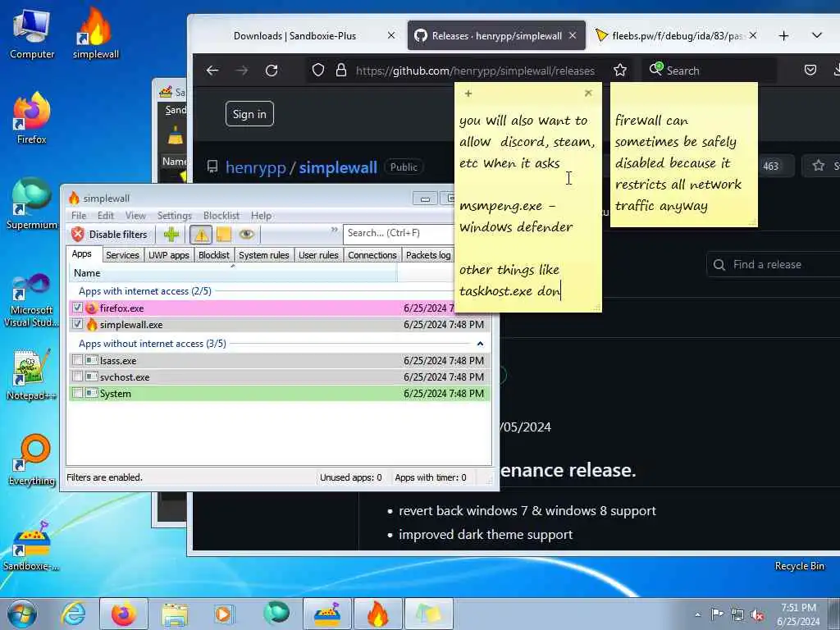Select the Apps tab
Screen dimensions: 840x630
pyautogui.click(x=81, y=254)
